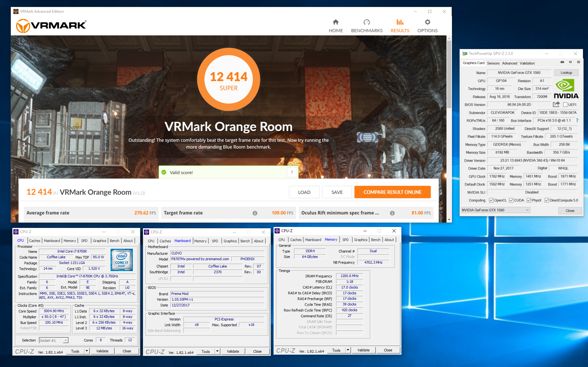This screenshot has height=367, width=588.
Task: Click GPU-Z screenshot camera icon
Action: (x=562, y=62)
